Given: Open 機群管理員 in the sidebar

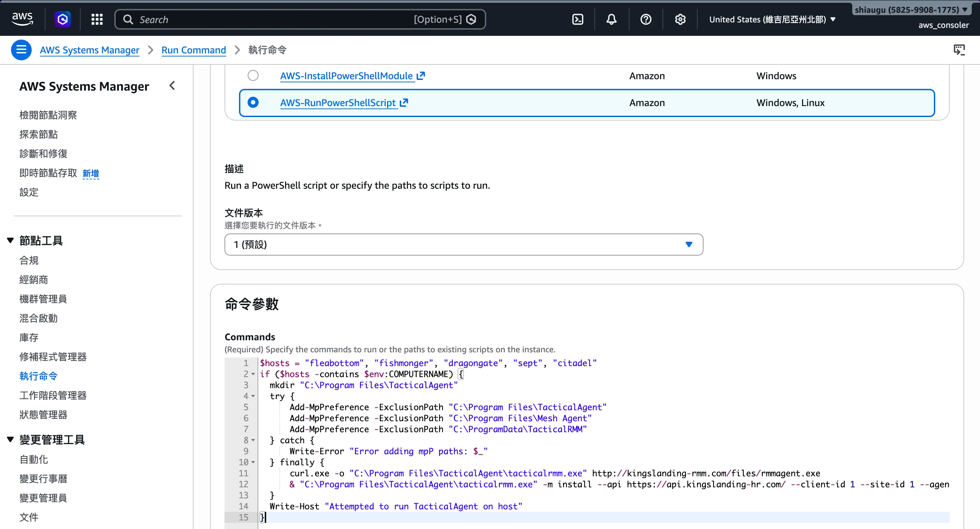Looking at the screenshot, I should click(43, 299).
